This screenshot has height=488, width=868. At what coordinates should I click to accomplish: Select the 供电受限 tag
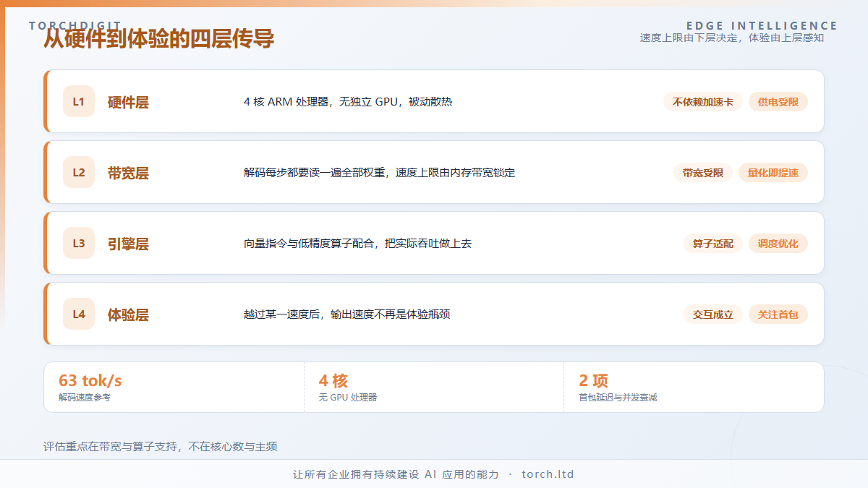pyautogui.click(x=778, y=102)
